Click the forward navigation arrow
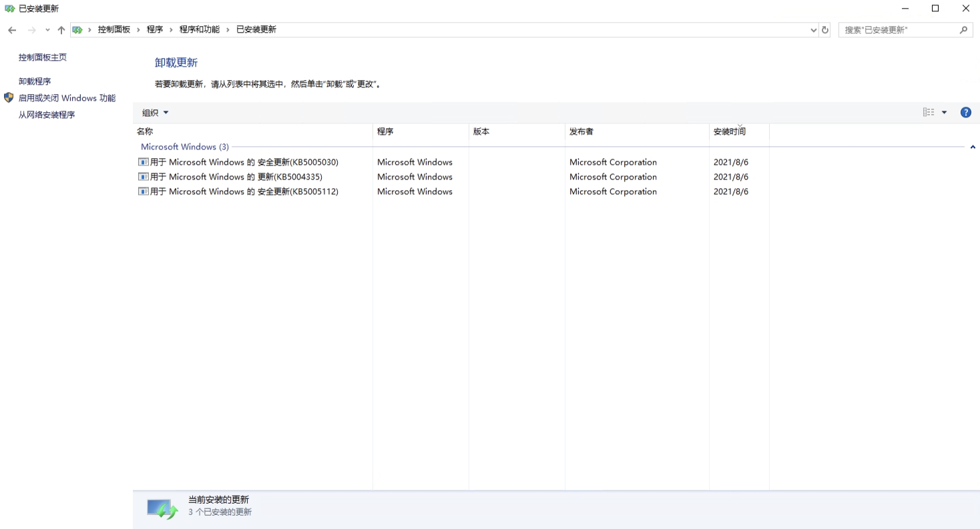 click(x=31, y=30)
